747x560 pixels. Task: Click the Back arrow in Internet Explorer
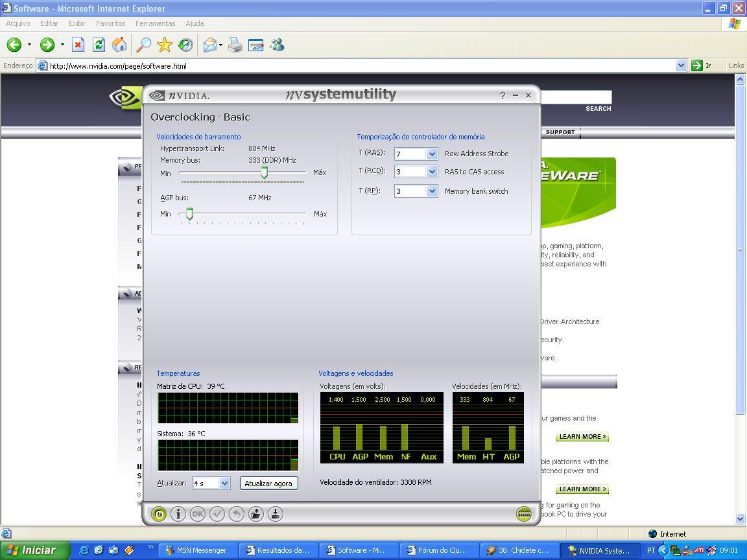(x=14, y=45)
